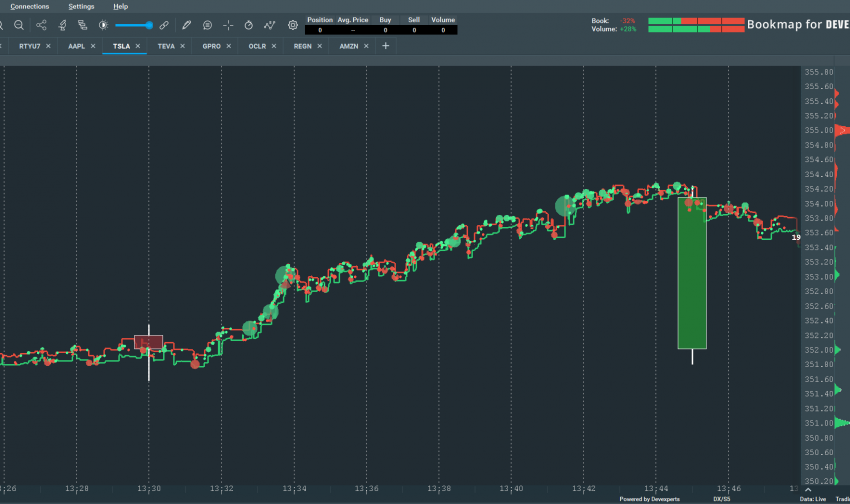
Task: Open the chat bubble notes icon
Action: click(207, 25)
